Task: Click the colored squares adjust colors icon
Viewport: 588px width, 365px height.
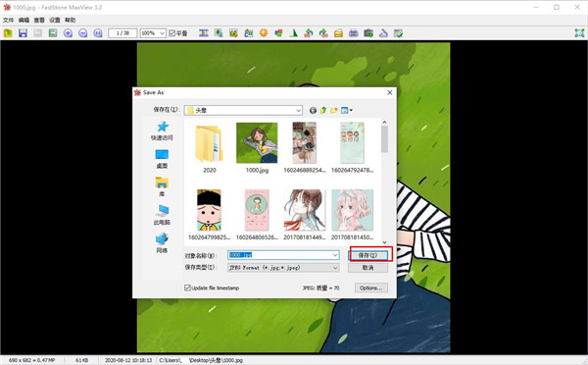Action: click(x=278, y=33)
